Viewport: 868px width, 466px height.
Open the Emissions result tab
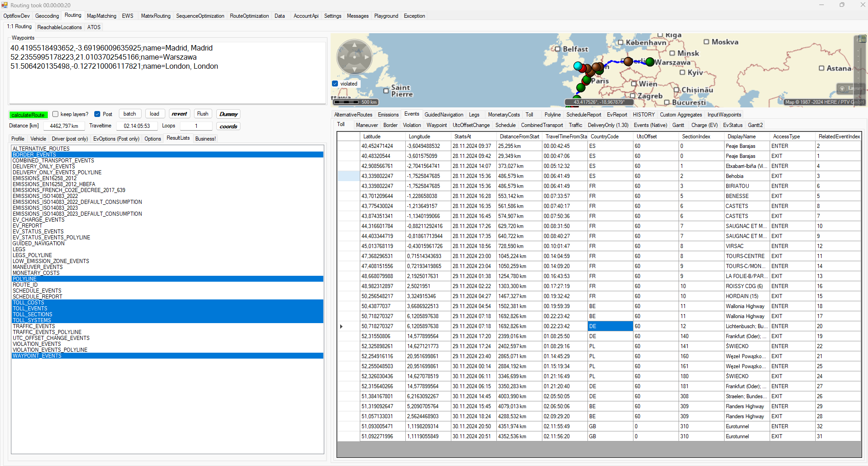pyautogui.click(x=388, y=115)
